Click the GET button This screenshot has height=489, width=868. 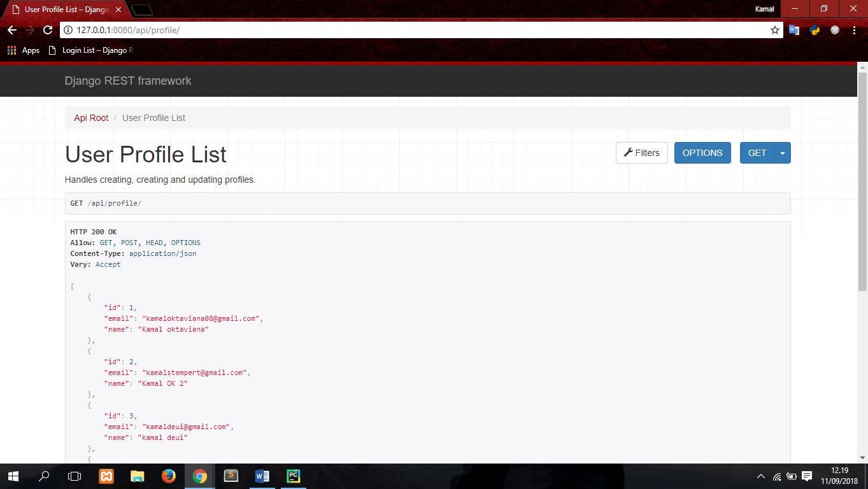pyautogui.click(x=757, y=153)
